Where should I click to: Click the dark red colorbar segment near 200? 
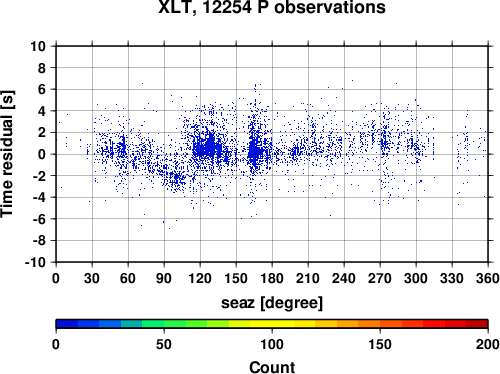[477, 324]
